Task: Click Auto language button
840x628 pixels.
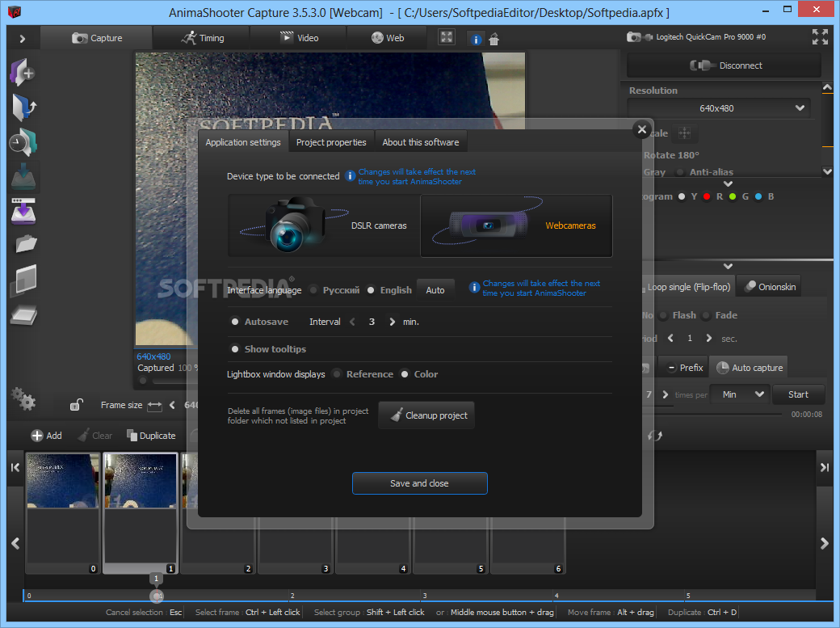Action: [x=435, y=290]
